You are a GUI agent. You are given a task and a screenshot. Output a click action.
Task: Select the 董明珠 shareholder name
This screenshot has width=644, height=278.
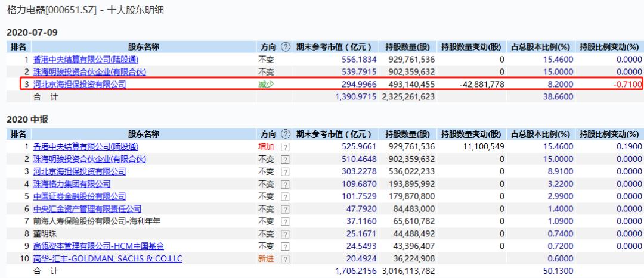pos(45,234)
